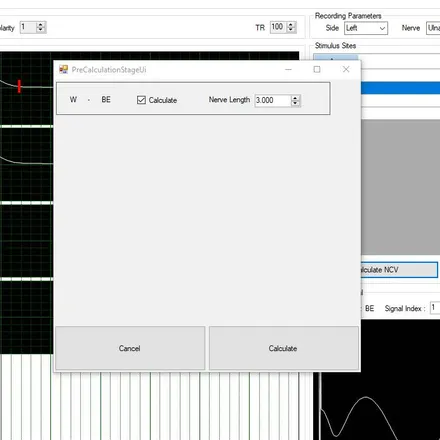The height and width of the screenshot is (440, 440).
Task: Click the 'Recording Parameters' group label
Action: coord(348,16)
